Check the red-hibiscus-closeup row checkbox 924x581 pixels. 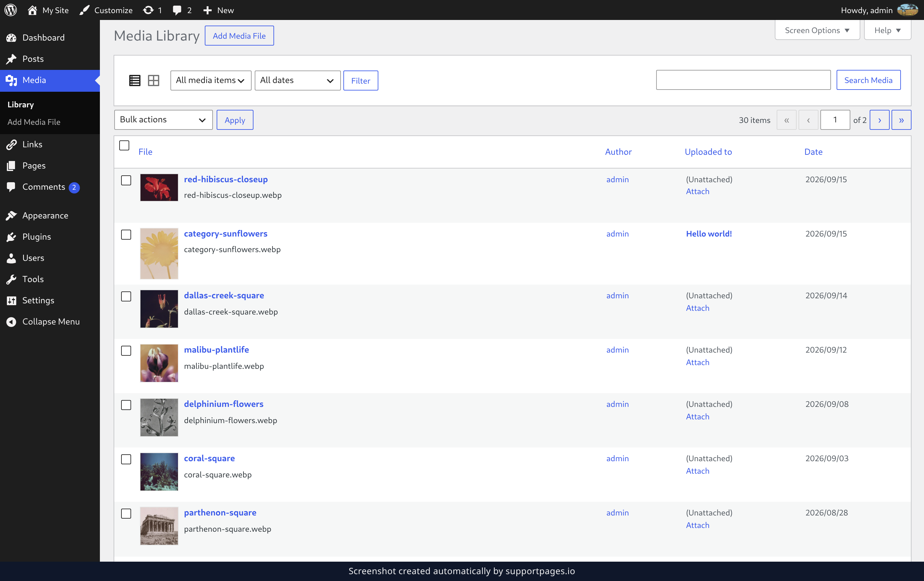tap(126, 180)
